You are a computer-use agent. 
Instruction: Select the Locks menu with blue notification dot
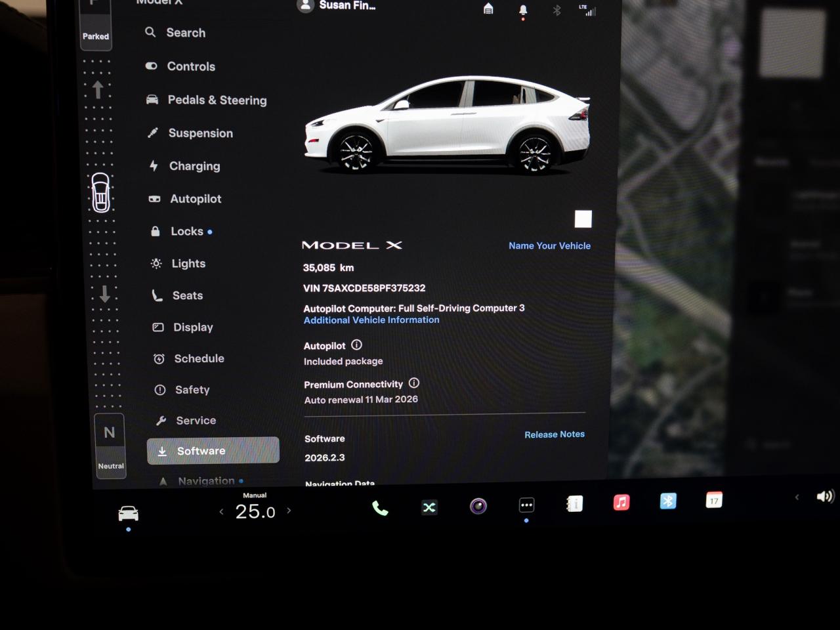pyautogui.click(x=186, y=231)
